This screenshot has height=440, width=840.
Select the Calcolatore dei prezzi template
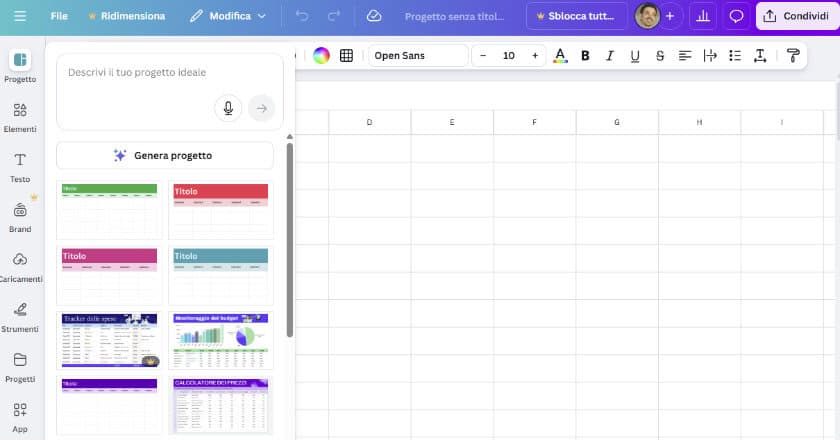221,406
